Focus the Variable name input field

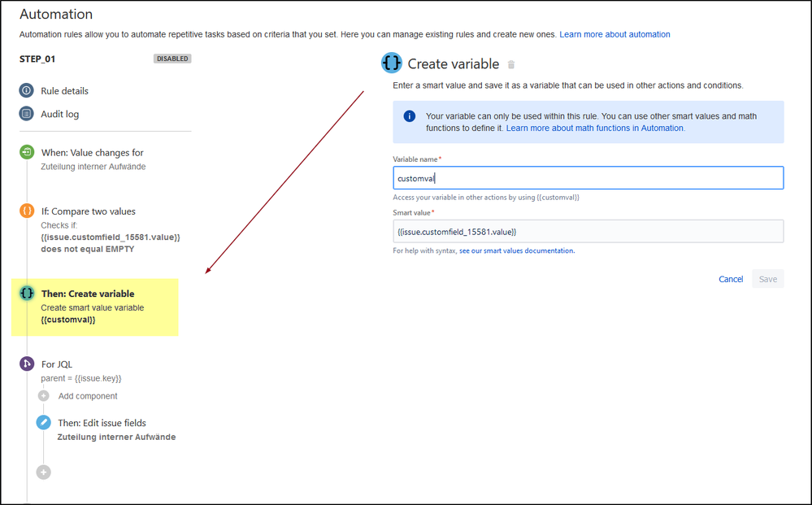pos(588,178)
